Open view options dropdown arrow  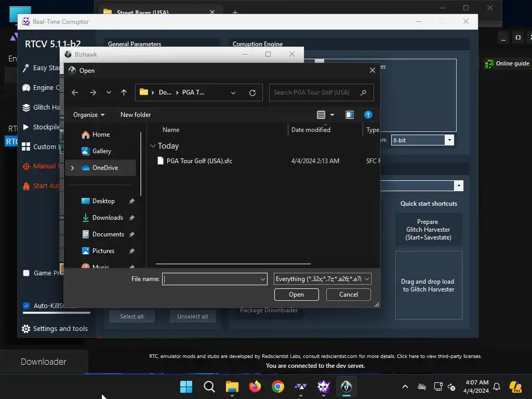click(x=332, y=115)
